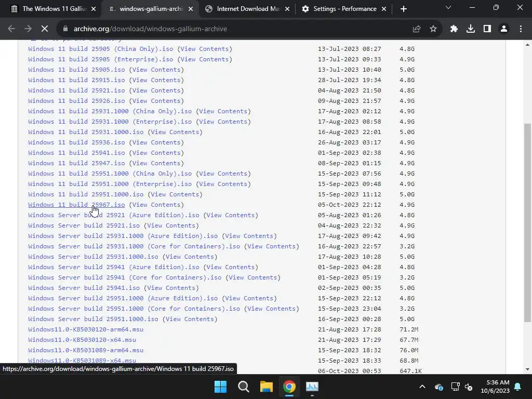Close the windows-gallium-archive tab
532x399 pixels.
tap(191, 9)
